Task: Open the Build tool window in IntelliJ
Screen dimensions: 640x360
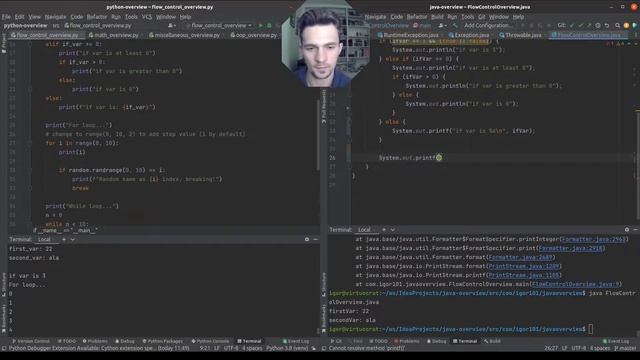Action: pos(492,341)
